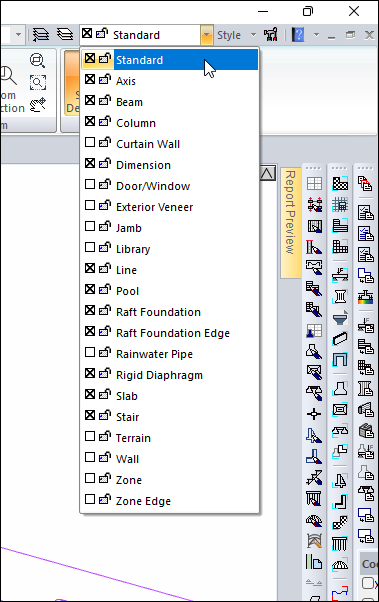Open the Report Preview side tab

click(291, 222)
